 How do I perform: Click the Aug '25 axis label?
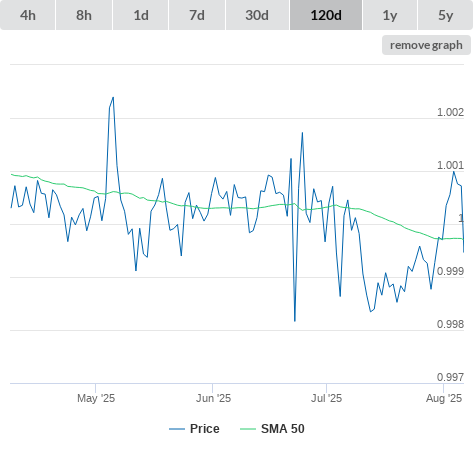[x=444, y=398]
